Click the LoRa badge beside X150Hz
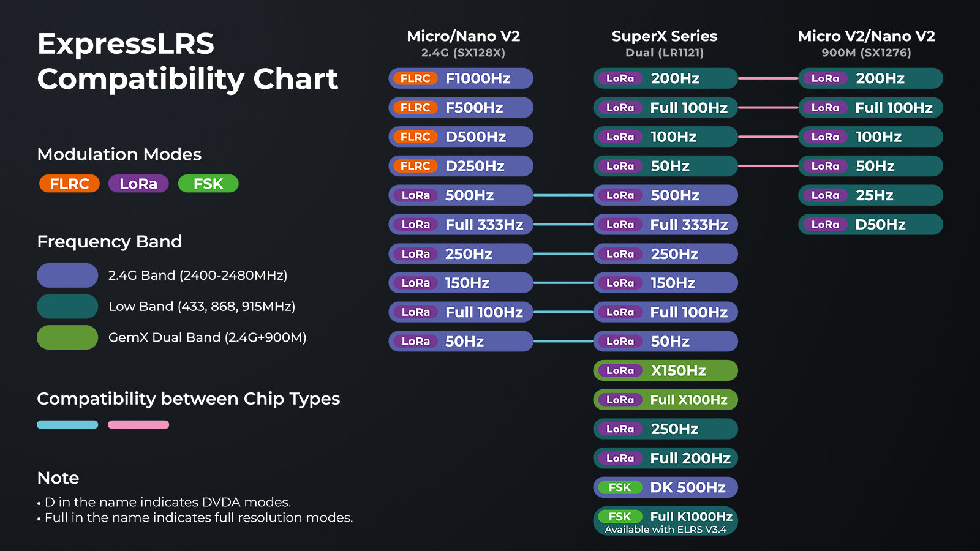The height and width of the screenshot is (551, 980). click(x=620, y=370)
